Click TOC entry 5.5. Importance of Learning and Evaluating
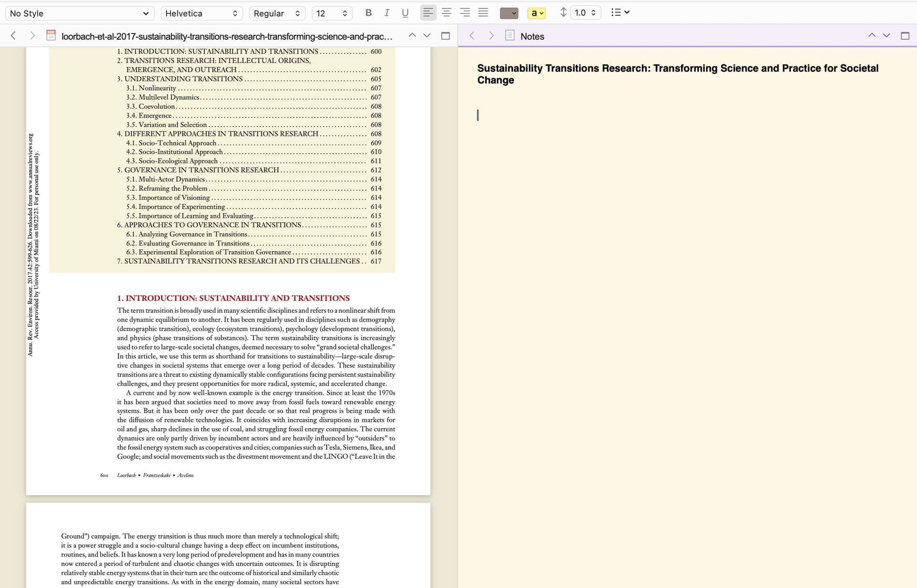 coord(254,216)
